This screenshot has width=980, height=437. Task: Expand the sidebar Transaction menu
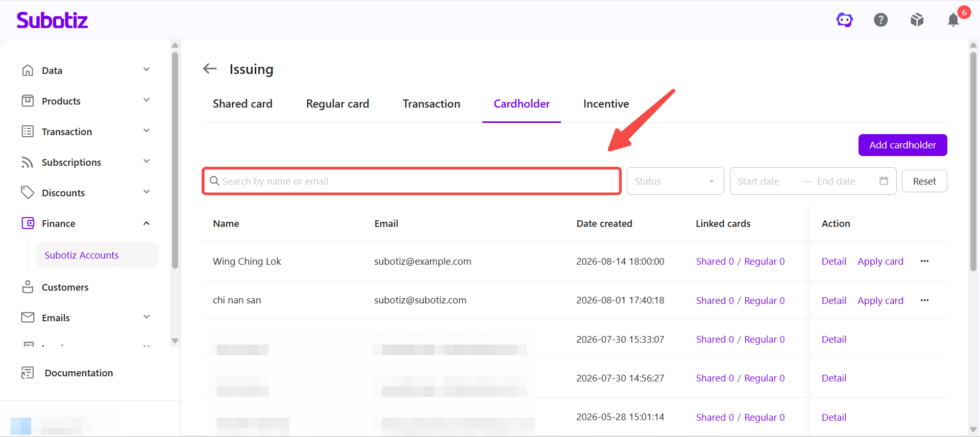(x=146, y=131)
